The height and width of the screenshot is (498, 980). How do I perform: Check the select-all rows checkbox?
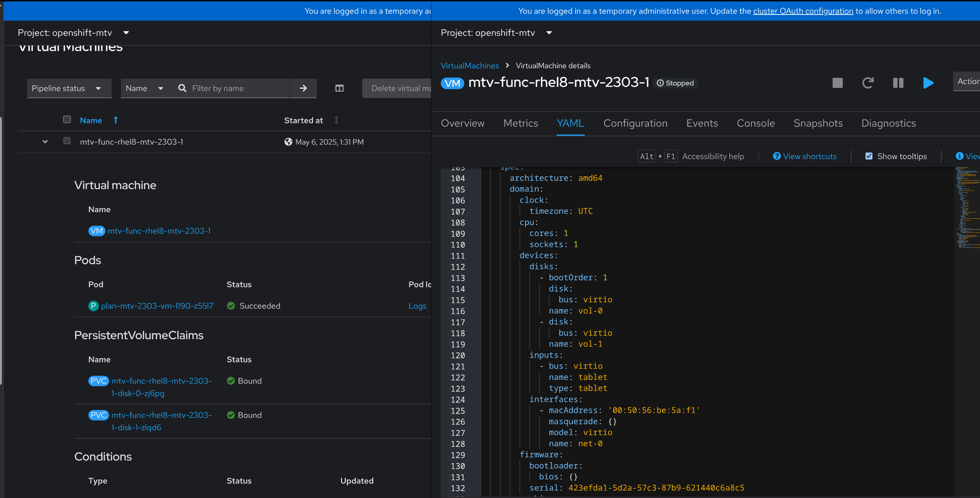[67, 119]
